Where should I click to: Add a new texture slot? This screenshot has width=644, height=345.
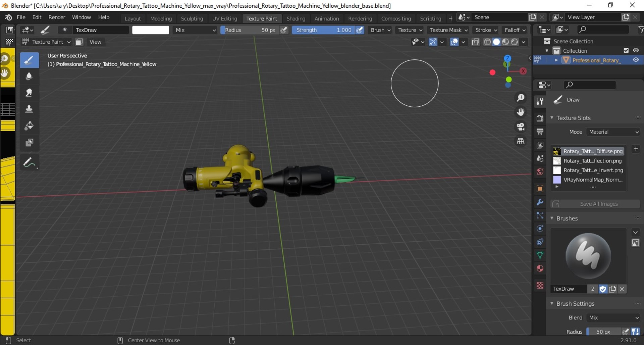coord(636,149)
